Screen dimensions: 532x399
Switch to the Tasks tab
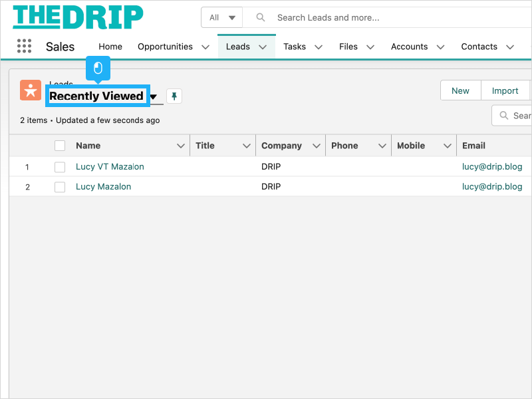coord(295,47)
